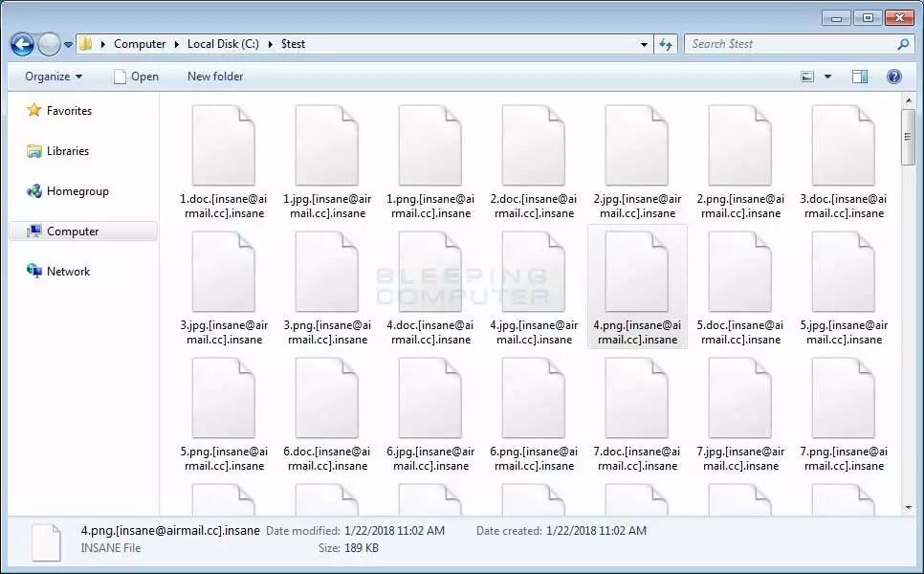Viewport: 924px width, 574px height.
Task: Select file 4.doc.[insane@airmail.cc].insane
Action: click(x=430, y=287)
